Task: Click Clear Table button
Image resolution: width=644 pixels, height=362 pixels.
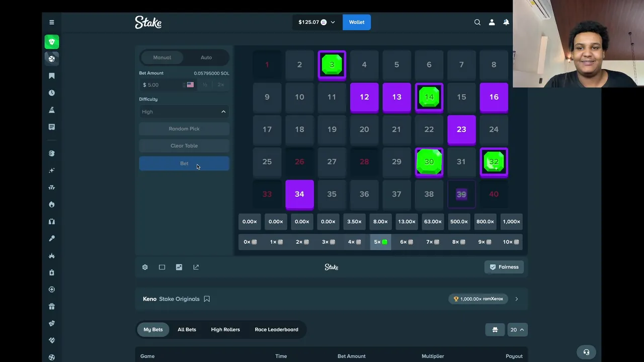Action: coord(184,146)
